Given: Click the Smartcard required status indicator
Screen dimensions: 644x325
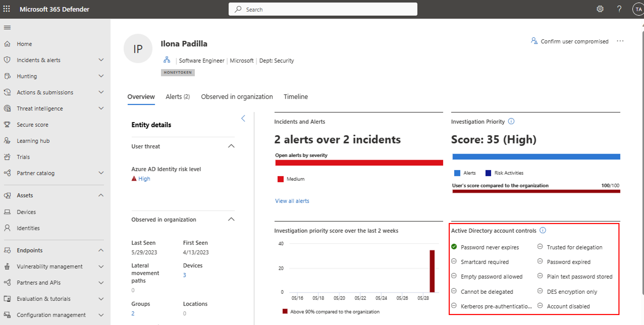Looking at the screenshot, I should (454, 261).
